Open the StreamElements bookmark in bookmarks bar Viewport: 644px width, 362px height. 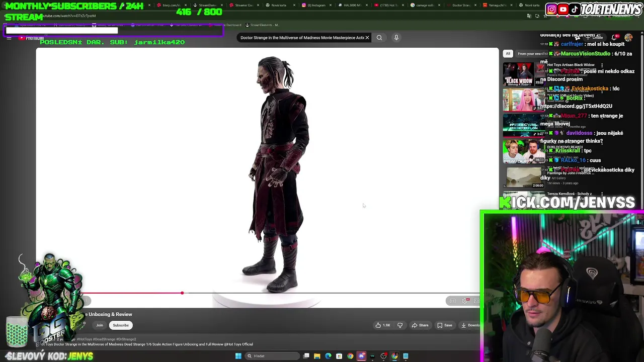262,25
